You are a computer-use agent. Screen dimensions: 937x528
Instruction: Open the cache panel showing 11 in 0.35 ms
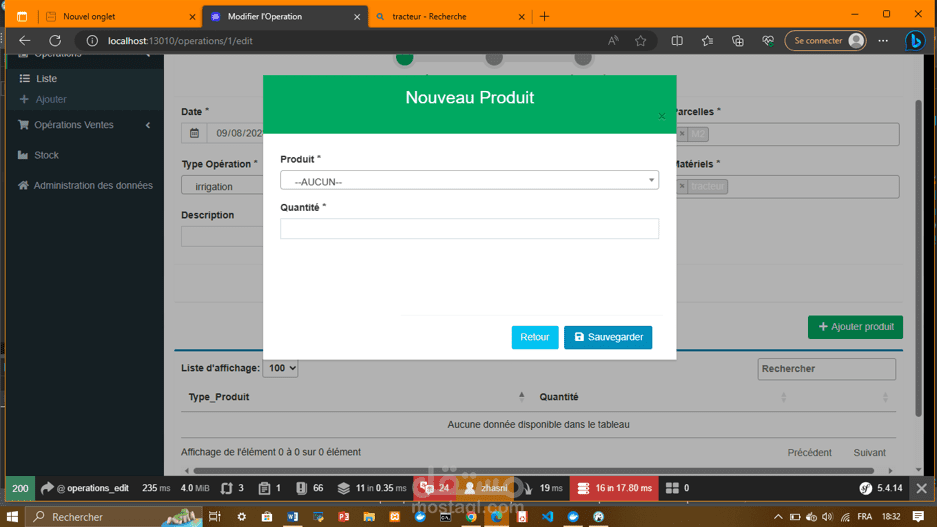point(372,488)
